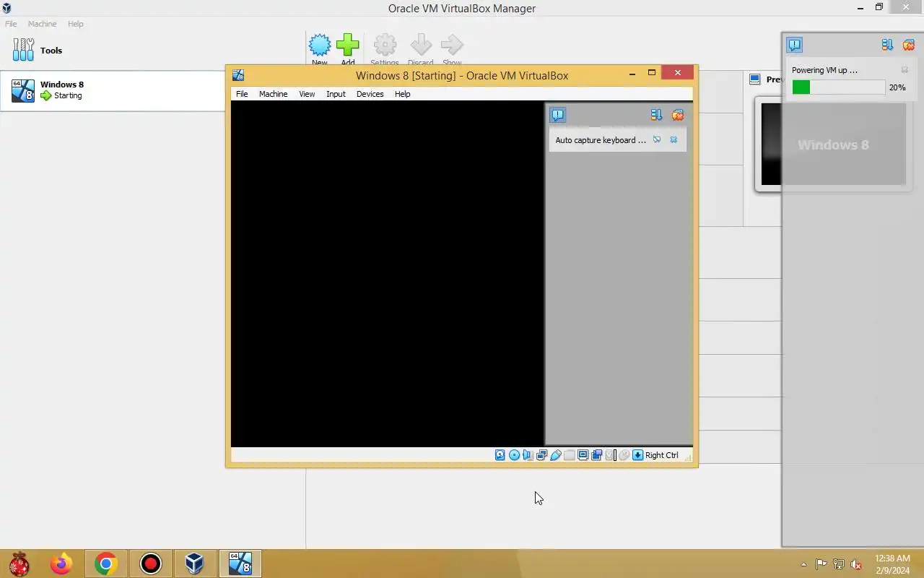Click hard disk indicator in VM status bar
924x578 pixels.
tap(500, 455)
